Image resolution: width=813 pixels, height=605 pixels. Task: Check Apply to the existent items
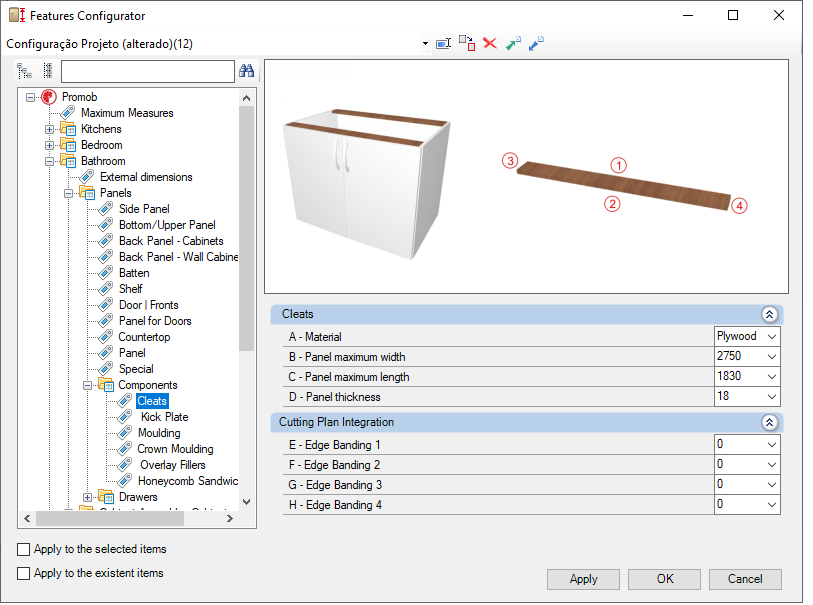point(23,573)
